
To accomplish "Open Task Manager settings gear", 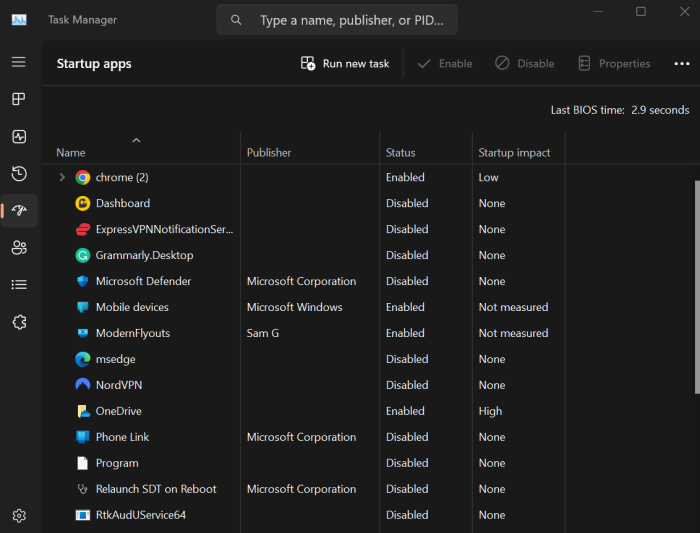I will [19, 515].
